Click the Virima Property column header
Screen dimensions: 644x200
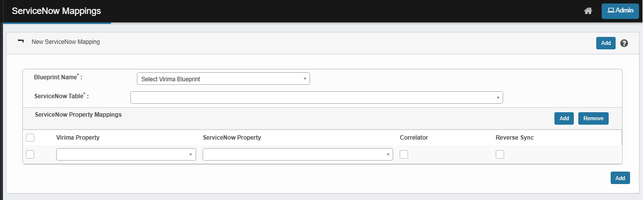point(78,138)
